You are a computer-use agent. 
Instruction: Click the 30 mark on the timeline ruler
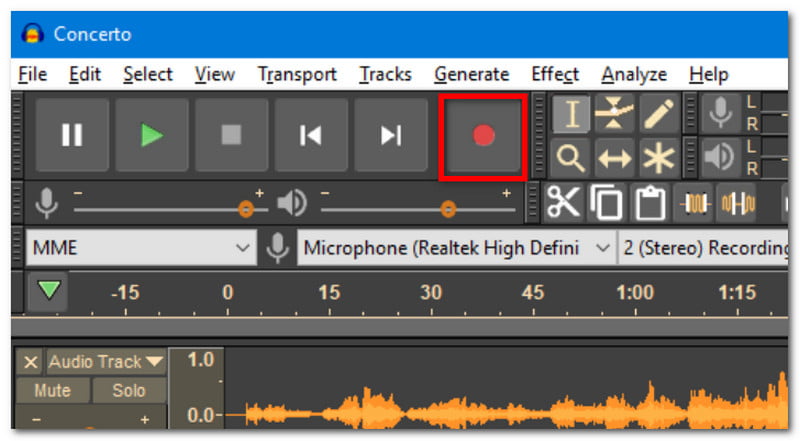coord(431,292)
